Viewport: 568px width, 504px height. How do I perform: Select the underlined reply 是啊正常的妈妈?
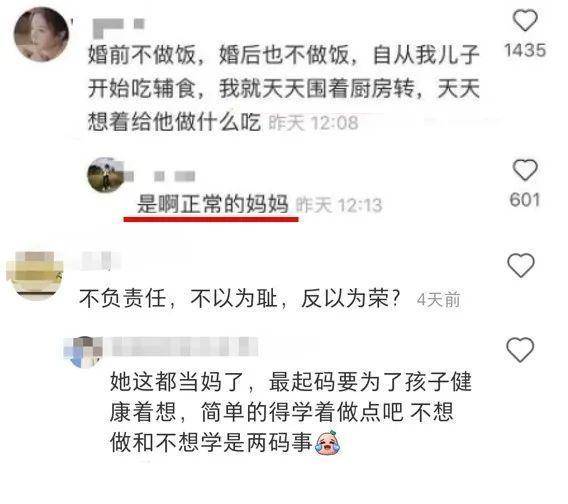click(213, 204)
